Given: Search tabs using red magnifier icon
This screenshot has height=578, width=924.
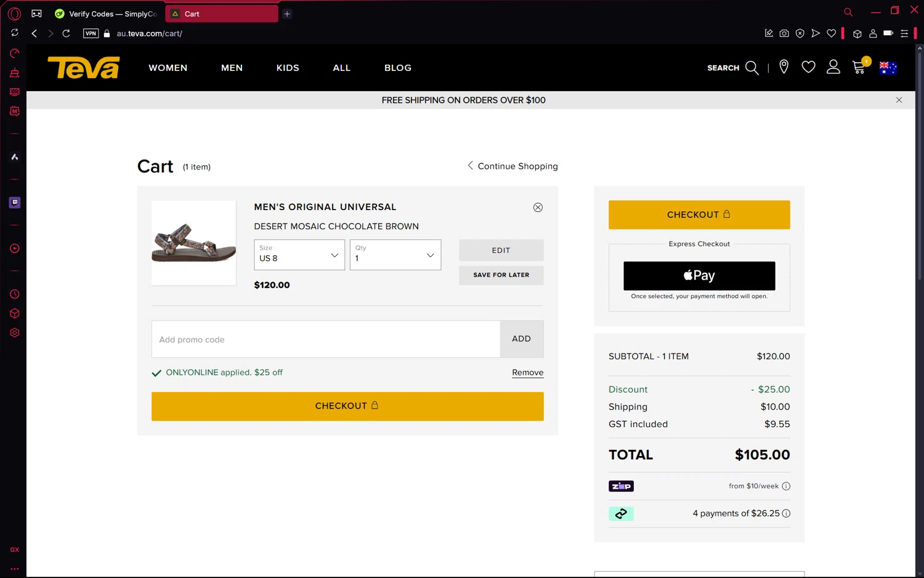Looking at the screenshot, I should coord(848,12).
